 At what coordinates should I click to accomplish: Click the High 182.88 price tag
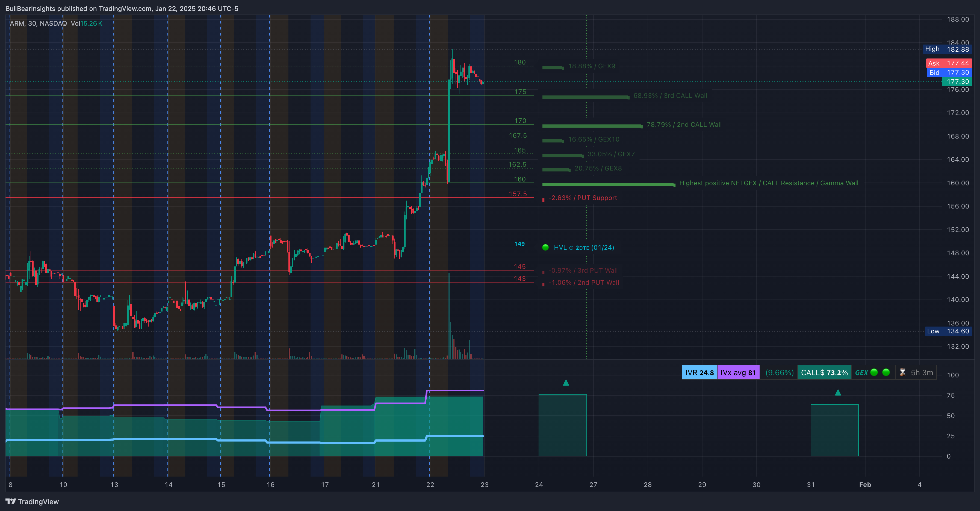947,49
